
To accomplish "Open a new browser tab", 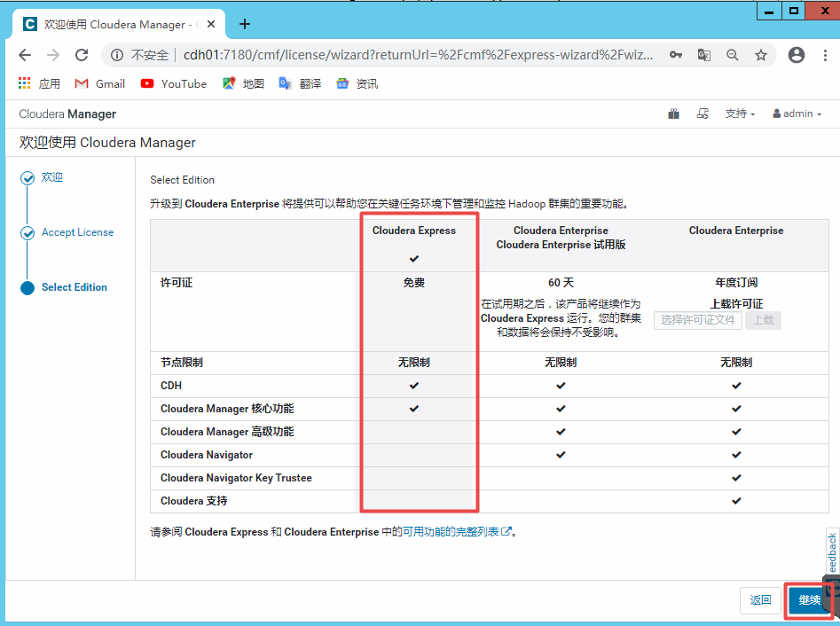I will 245,24.
